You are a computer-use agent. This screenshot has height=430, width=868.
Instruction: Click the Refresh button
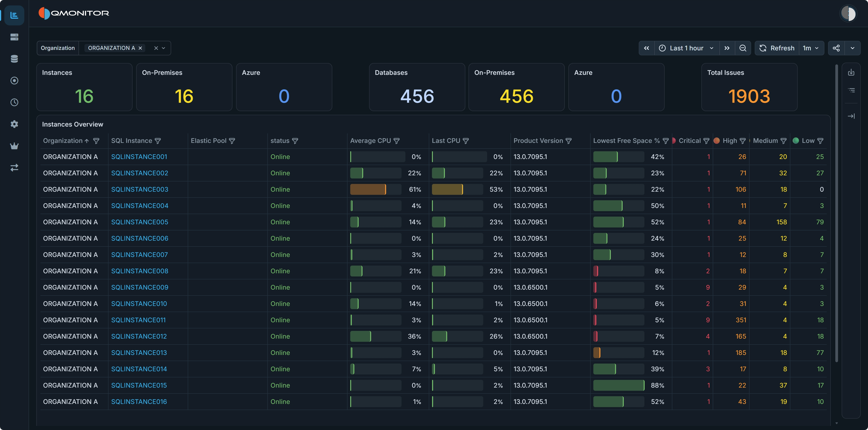(x=777, y=48)
